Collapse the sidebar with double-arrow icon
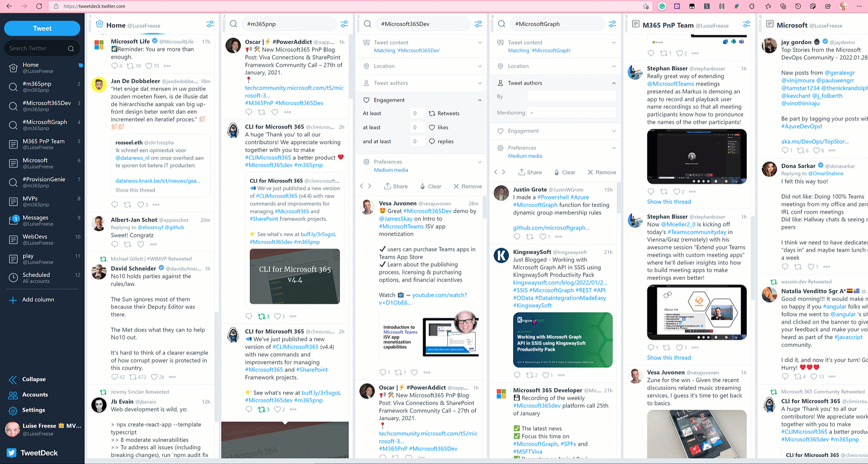Viewport: 868px width, 464px height. coord(13,379)
